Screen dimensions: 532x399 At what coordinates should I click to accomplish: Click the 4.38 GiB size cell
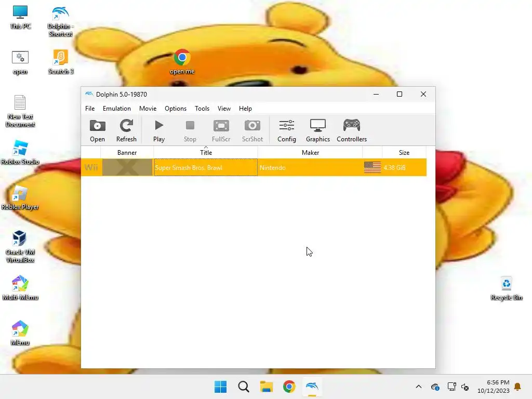(404, 168)
